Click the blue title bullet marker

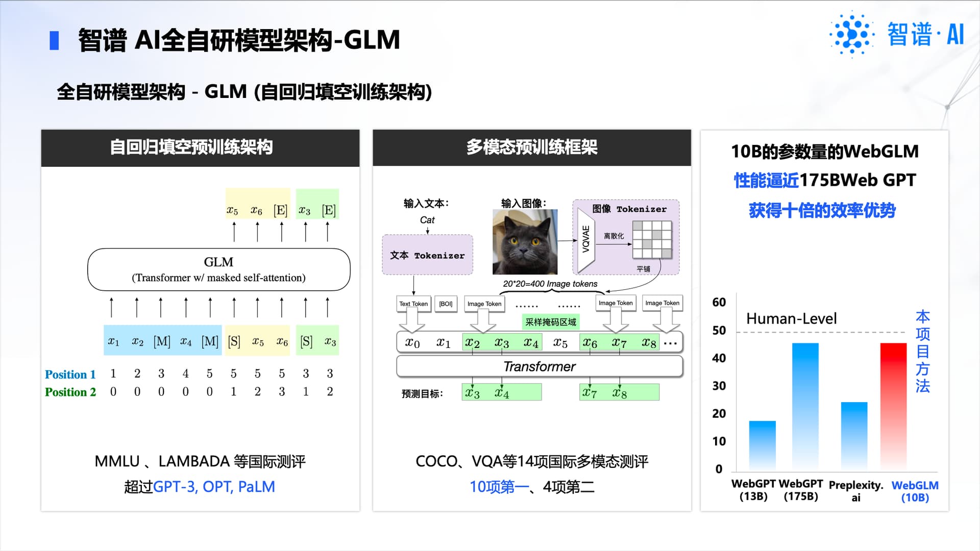pos(54,40)
